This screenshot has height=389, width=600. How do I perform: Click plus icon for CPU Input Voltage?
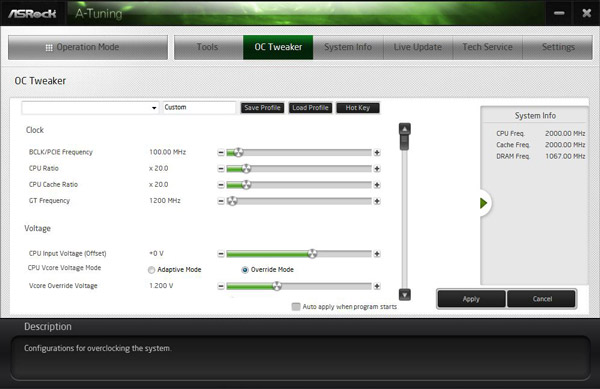tap(377, 254)
